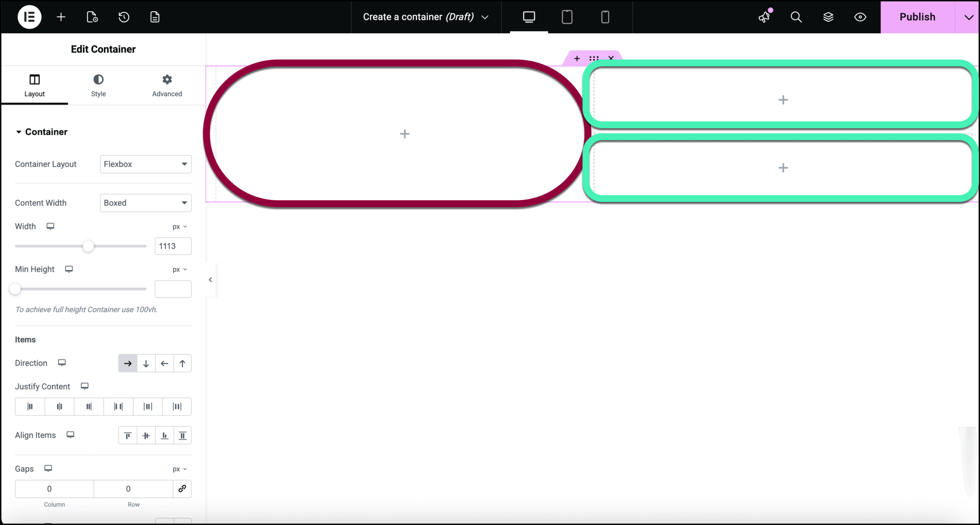This screenshot has width=980, height=525.
Task: Switch to Tablet responsive view
Action: coord(567,17)
